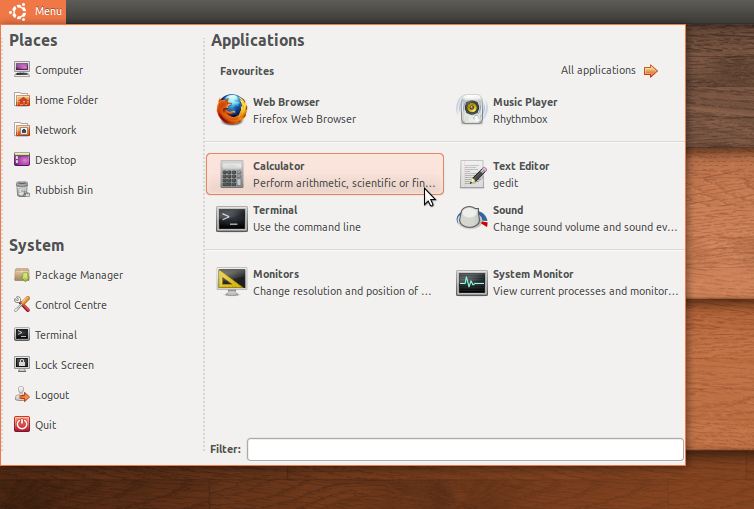Launch System Monitor icon
754x509 pixels.
(x=472, y=282)
